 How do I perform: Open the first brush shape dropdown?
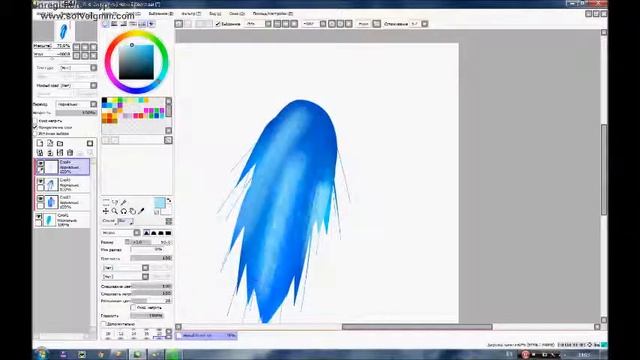145,268
